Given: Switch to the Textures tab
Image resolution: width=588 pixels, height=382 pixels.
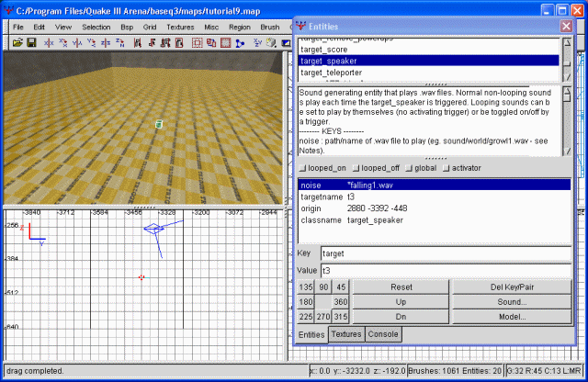Looking at the screenshot, I should click(x=346, y=334).
